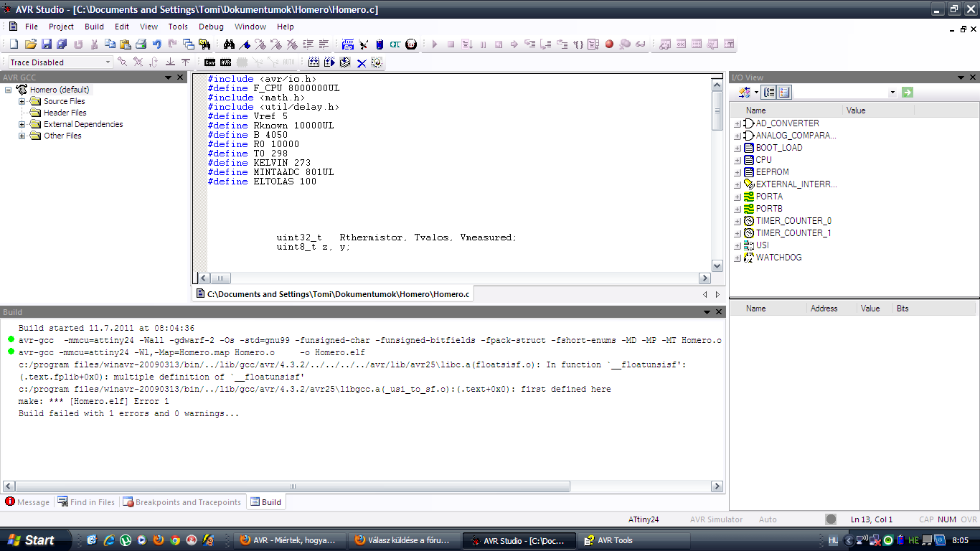Open the Breakpoints and Tracepoints tab
The image size is (980, 551).
click(182, 502)
